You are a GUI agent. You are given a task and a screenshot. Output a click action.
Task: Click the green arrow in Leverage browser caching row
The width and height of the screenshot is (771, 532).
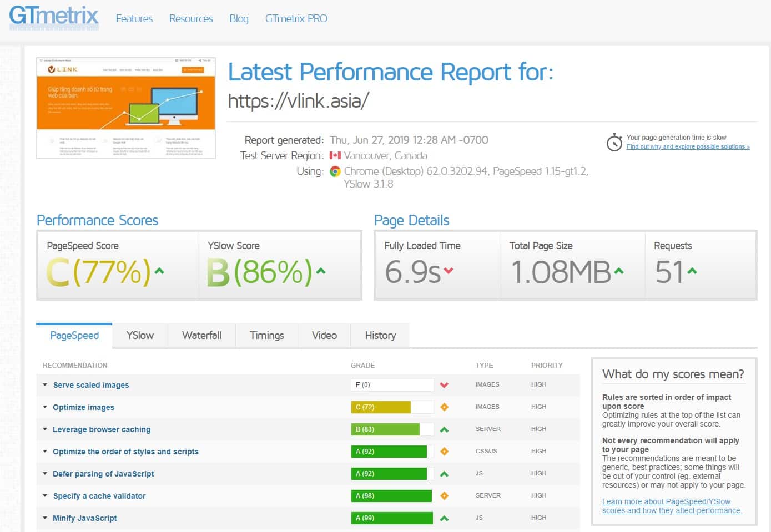[444, 429]
